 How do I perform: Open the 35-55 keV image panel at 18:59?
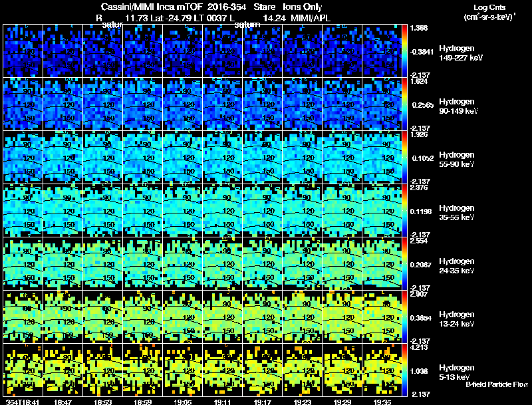pyautogui.click(x=142, y=211)
